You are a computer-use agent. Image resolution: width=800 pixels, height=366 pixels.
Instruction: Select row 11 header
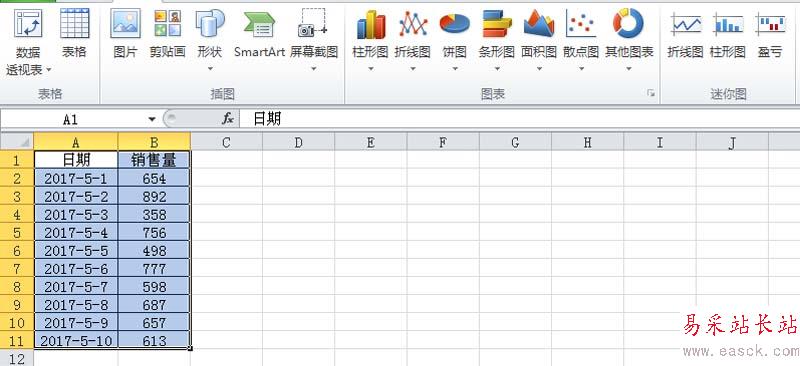click(17, 340)
